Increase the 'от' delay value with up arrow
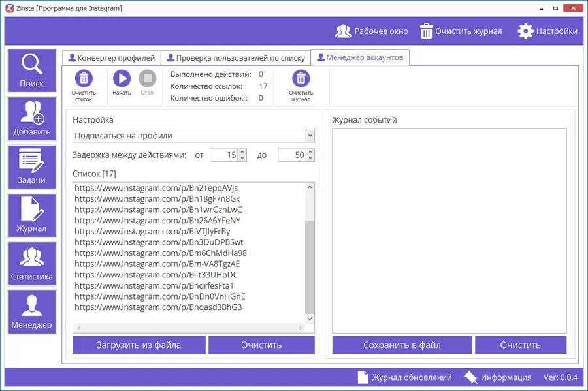Image resolution: width=588 pixels, height=391 pixels. point(242,152)
